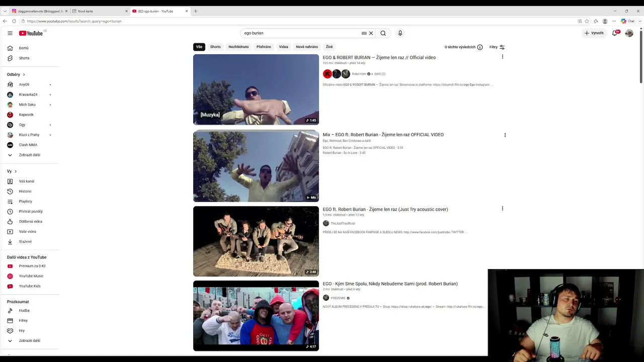Run search with the magnifier button
644x362 pixels.
(383, 33)
